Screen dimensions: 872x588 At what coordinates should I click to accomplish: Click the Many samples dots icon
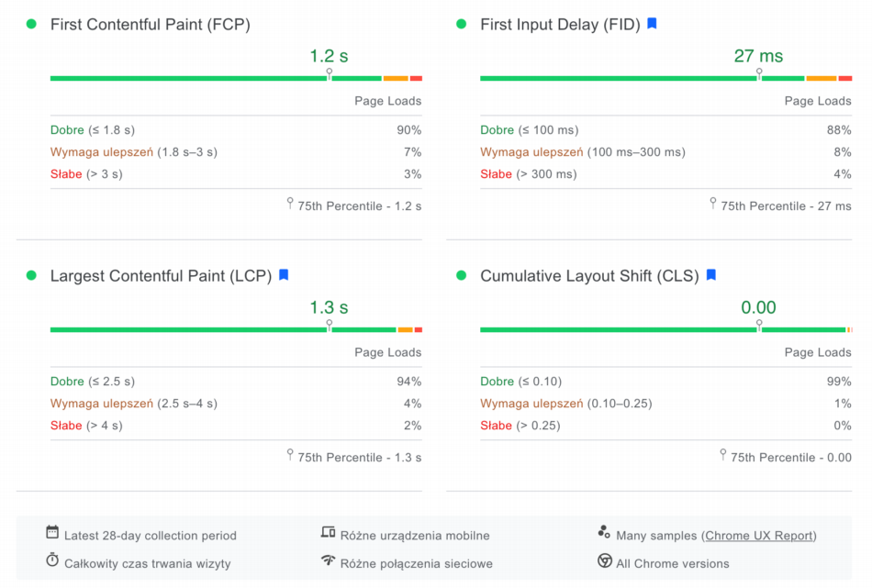coord(604,532)
